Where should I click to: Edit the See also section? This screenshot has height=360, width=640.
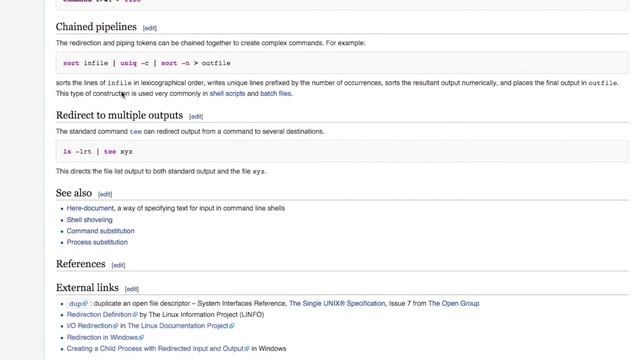point(105,194)
